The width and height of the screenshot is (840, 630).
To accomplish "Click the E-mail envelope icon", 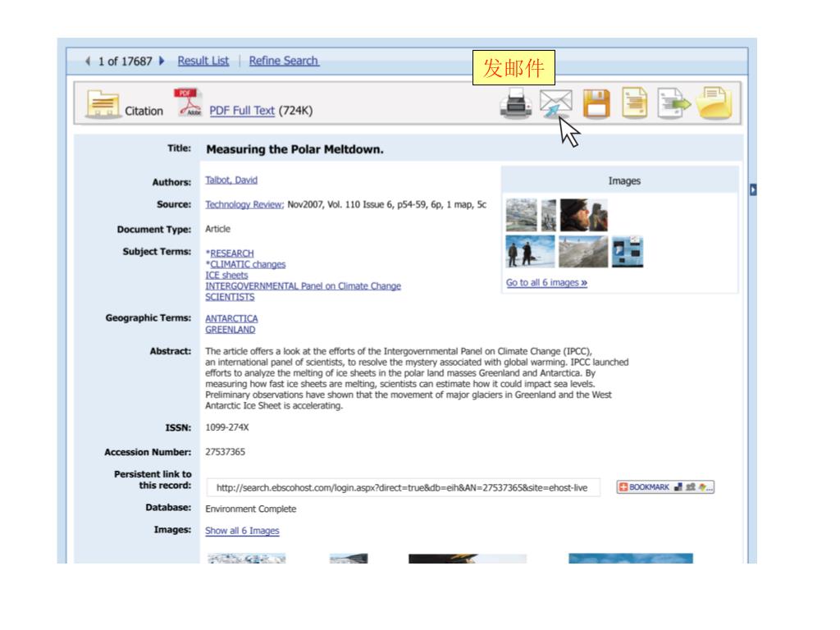I will (555, 103).
